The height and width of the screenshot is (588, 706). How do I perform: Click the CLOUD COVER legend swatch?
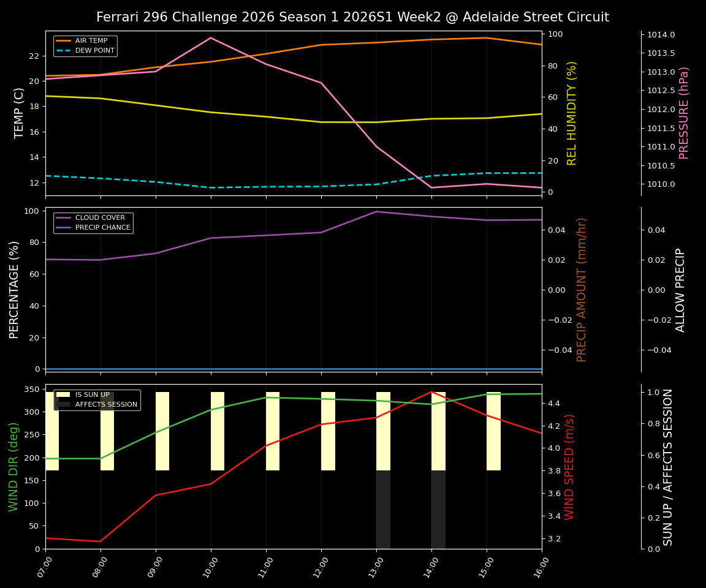pyautogui.click(x=65, y=217)
